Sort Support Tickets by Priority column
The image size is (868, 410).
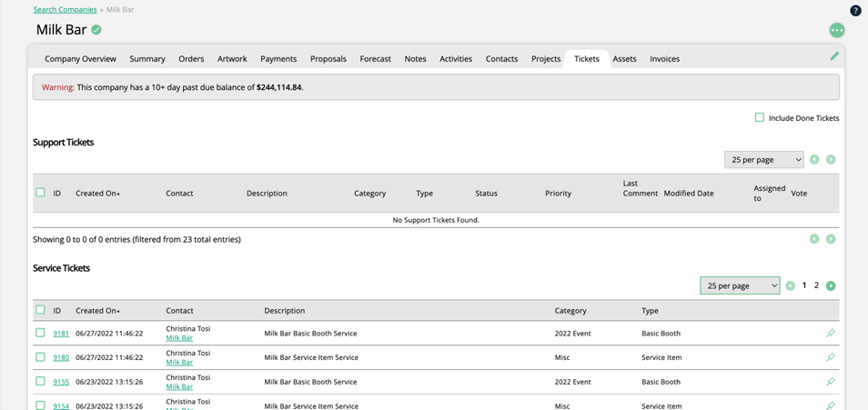(558, 194)
